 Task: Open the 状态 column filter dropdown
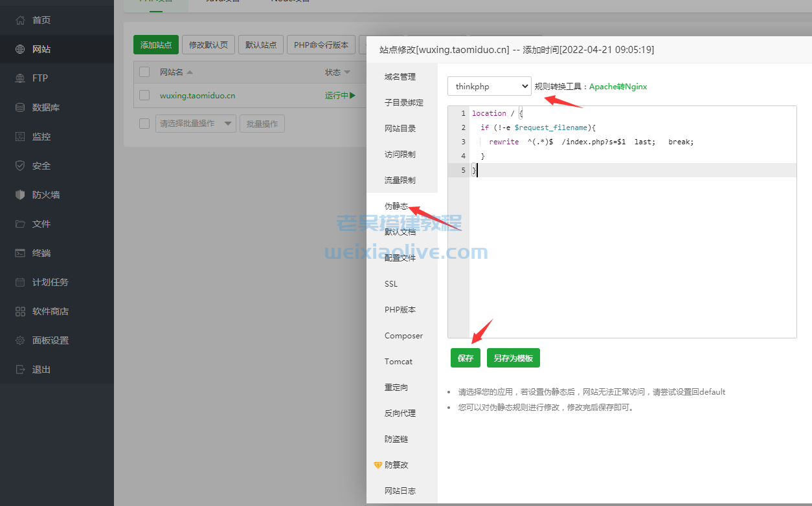[x=347, y=71]
